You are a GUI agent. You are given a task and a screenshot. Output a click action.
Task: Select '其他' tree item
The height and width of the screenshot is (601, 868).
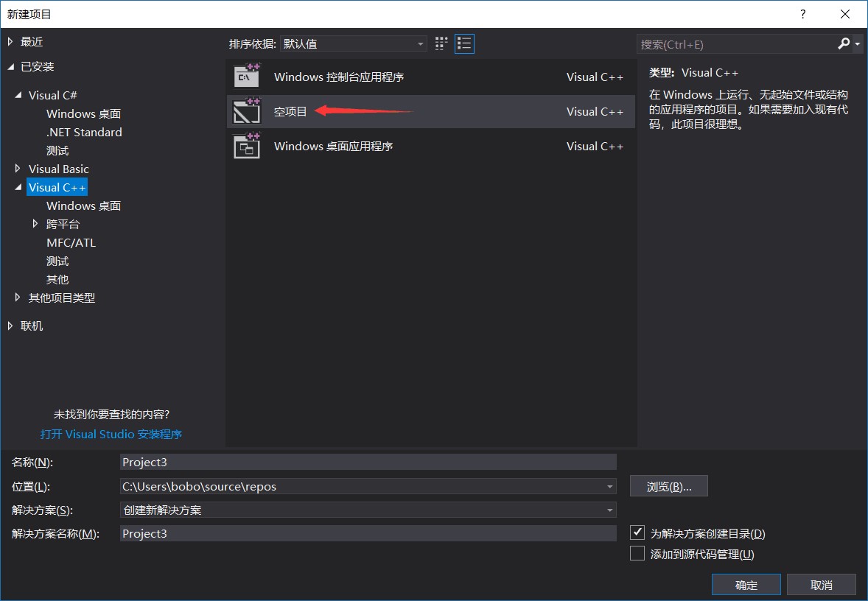(57, 279)
